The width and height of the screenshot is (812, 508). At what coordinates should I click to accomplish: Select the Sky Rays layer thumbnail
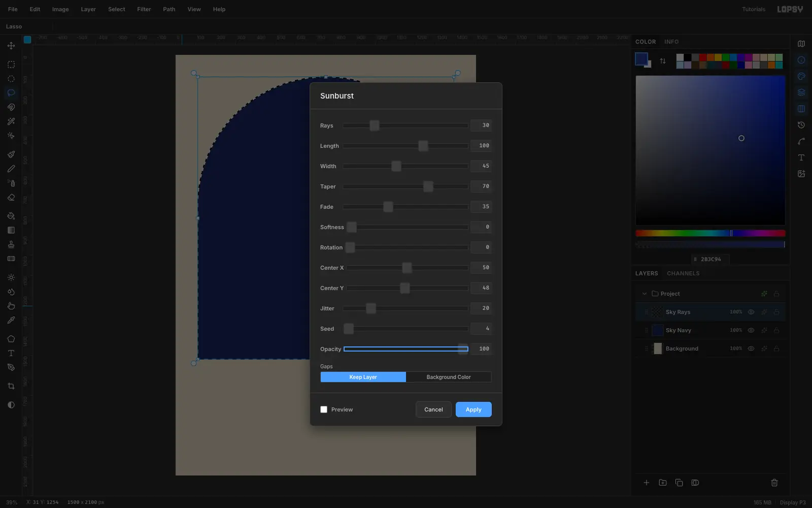(x=658, y=312)
